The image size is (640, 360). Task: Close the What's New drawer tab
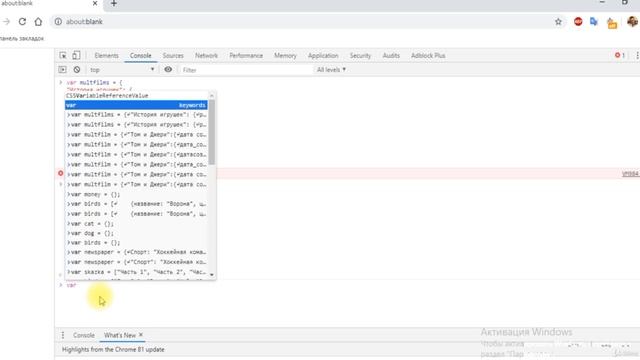pos(141,335)
